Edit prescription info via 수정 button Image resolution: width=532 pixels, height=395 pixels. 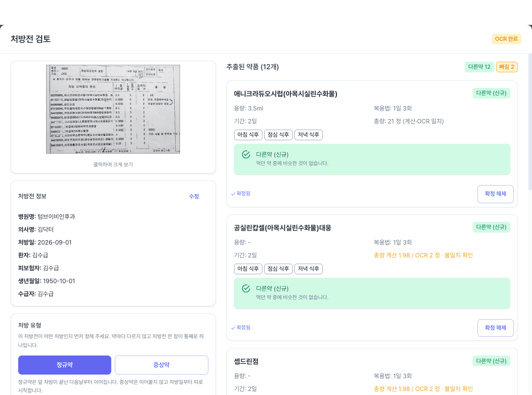click(x=194, y=196)
